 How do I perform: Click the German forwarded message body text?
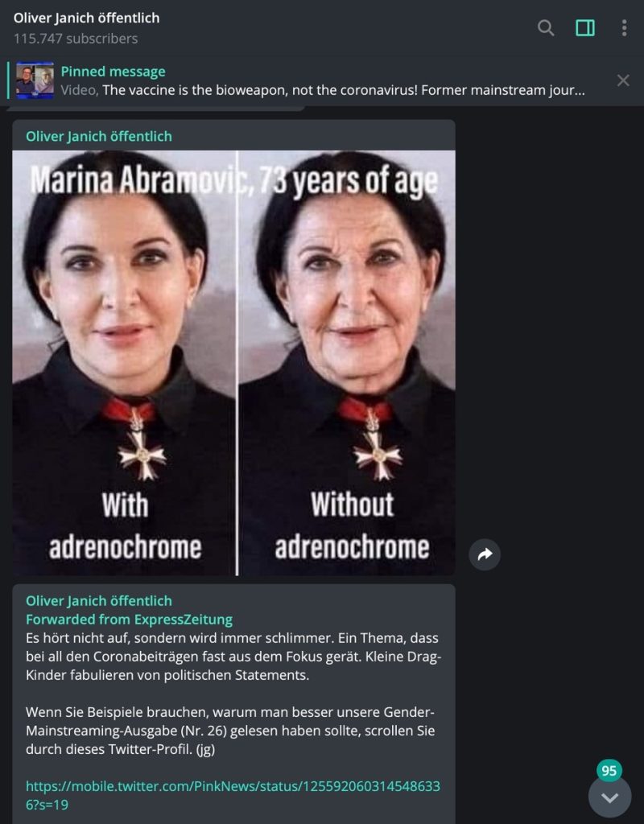(x=233, y=693)
